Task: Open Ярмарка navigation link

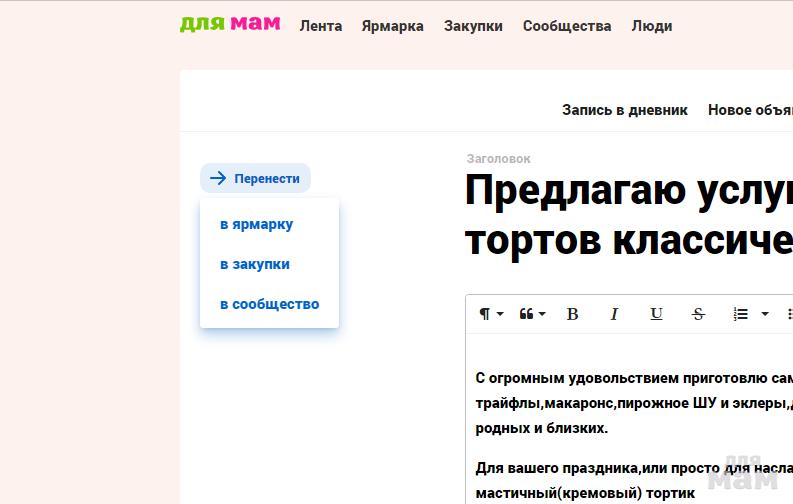Action: [393, 26]
